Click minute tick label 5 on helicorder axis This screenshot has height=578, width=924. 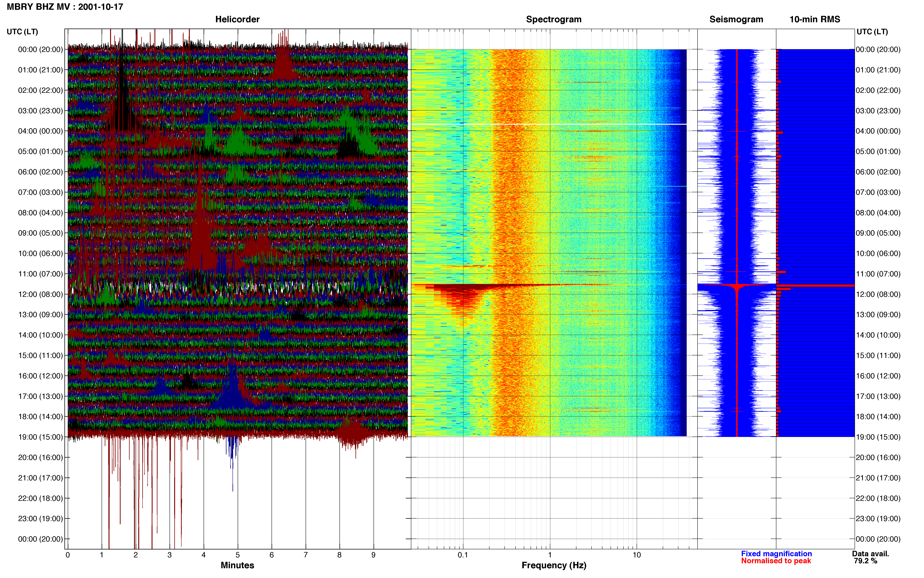click(237, 555)
